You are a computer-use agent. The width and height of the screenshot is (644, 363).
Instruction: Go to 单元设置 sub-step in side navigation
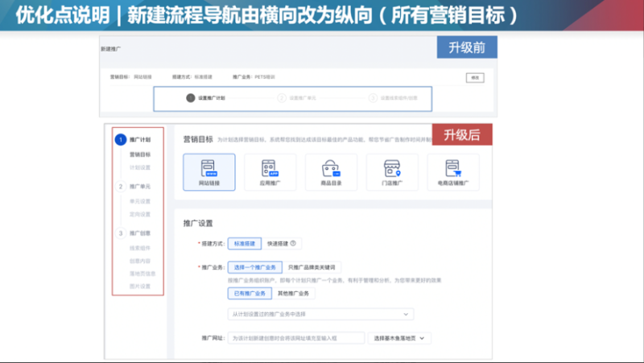(x=140, y=201)
